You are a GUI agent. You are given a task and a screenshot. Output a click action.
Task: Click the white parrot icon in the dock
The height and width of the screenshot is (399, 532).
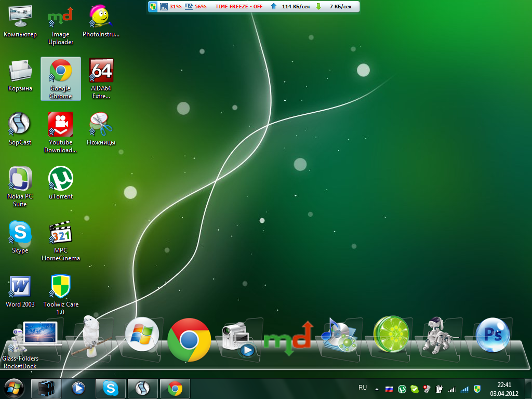click(x=91, y=335)
